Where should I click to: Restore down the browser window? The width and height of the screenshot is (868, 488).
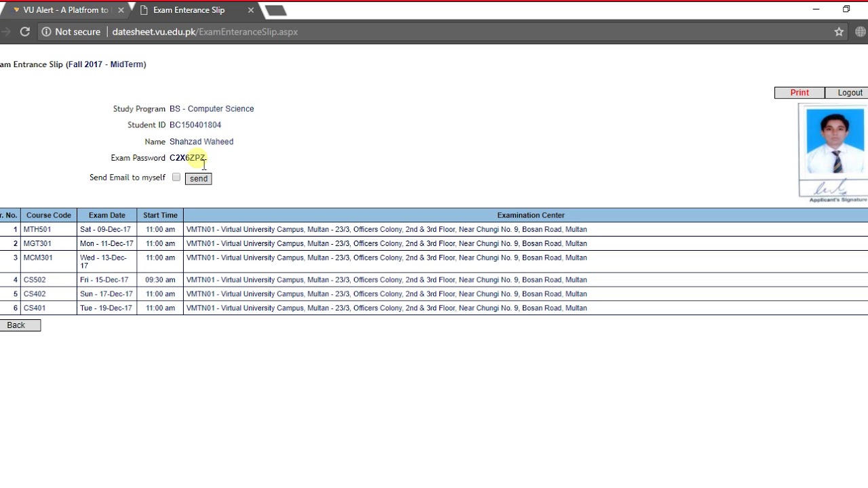click(846, 9)
